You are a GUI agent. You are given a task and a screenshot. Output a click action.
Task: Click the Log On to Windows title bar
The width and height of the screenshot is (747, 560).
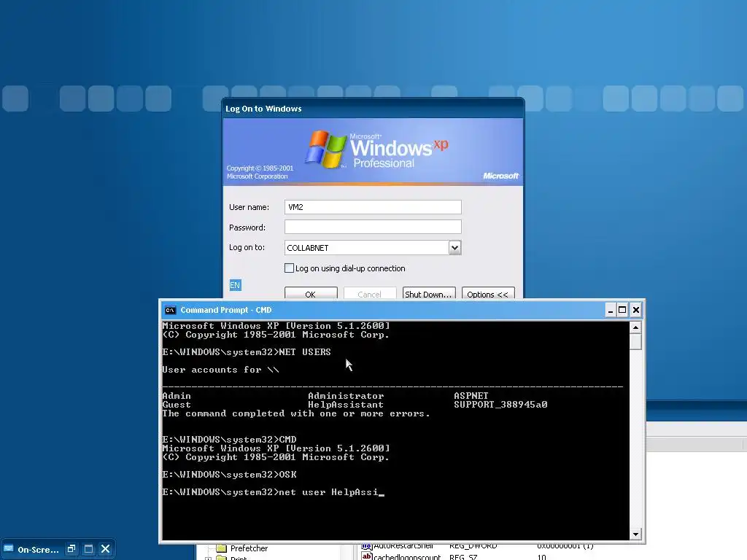373,109
